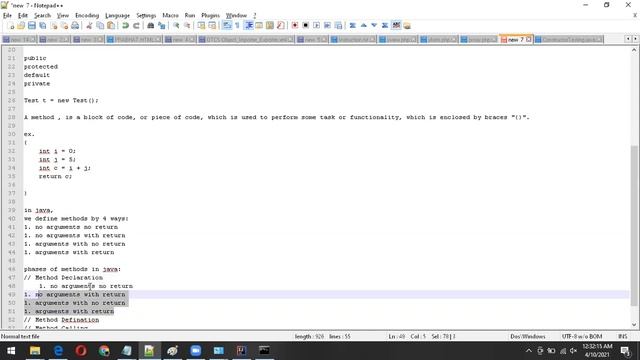The width and height of the screenshot is (640, 360).
Task: Click the Redo arrow icon
Action: coord(136,26)
